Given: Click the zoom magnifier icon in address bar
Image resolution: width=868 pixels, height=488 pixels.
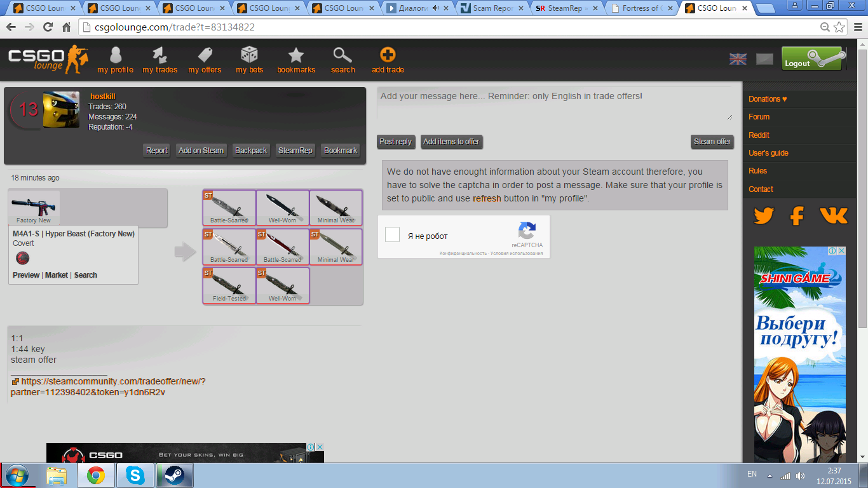Looking at the screenshot, I should [825, 27].
